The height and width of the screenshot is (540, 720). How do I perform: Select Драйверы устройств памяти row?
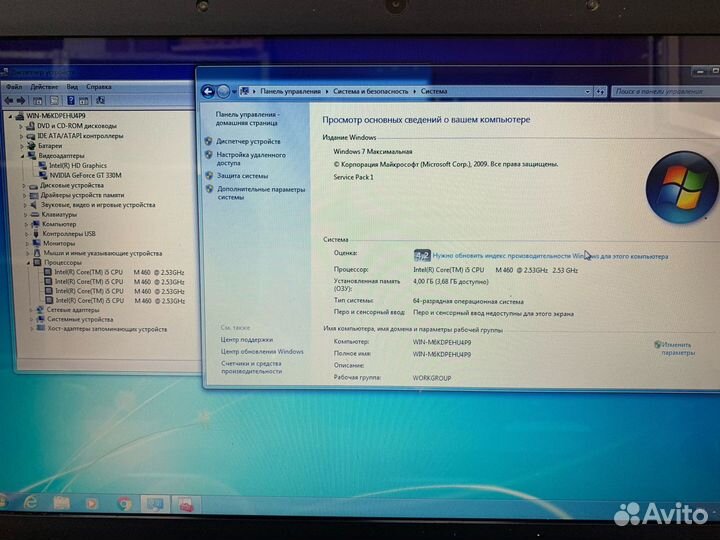(82, 195)
